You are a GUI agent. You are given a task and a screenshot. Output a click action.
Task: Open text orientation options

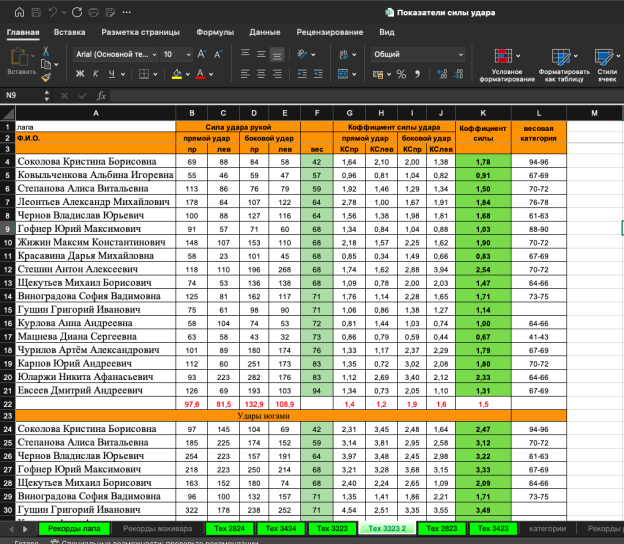(x=302, y=54)
